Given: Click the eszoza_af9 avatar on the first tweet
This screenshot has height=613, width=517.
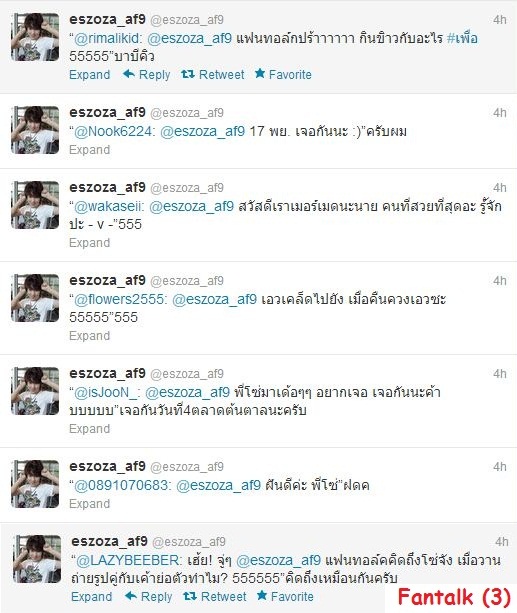Looking at the screenshot, I should point(35,37).
